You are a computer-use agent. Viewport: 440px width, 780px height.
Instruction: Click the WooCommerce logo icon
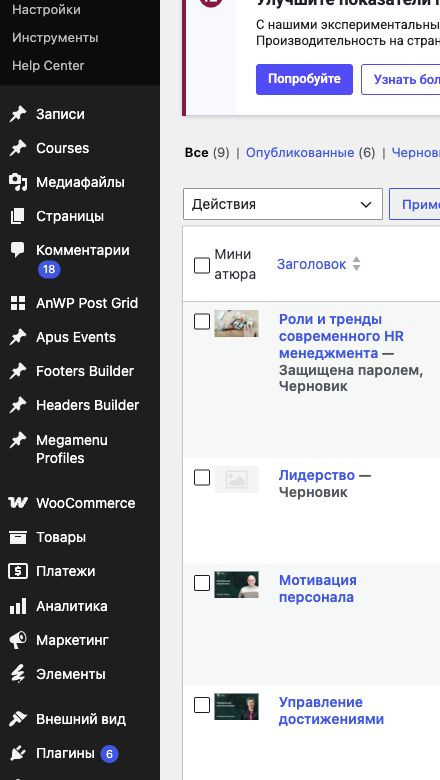[18, 503]
